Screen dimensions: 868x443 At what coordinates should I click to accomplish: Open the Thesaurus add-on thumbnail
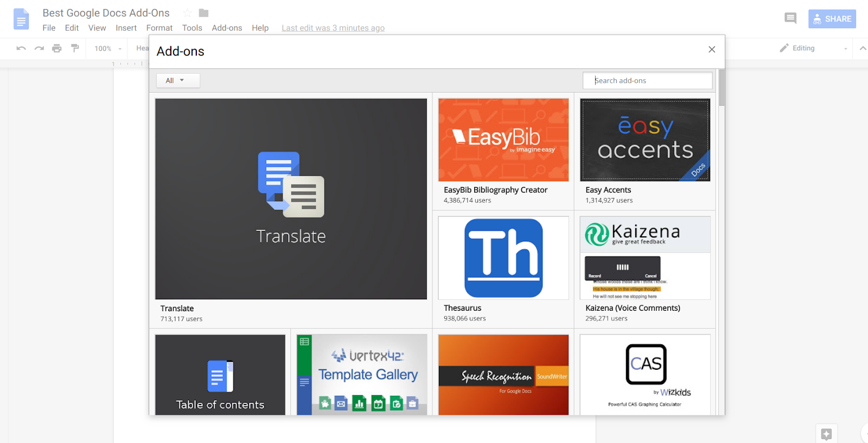click(503, 258)
